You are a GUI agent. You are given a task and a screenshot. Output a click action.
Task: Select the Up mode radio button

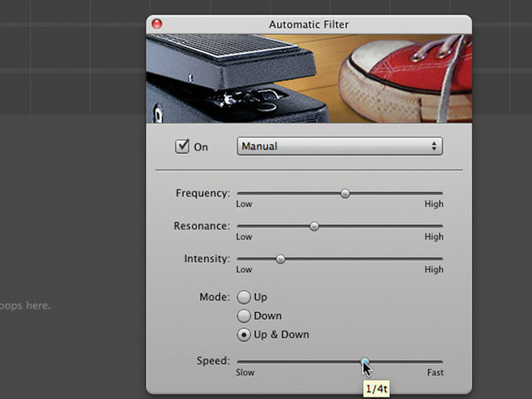pyautogui.click(x=243, y=297)
